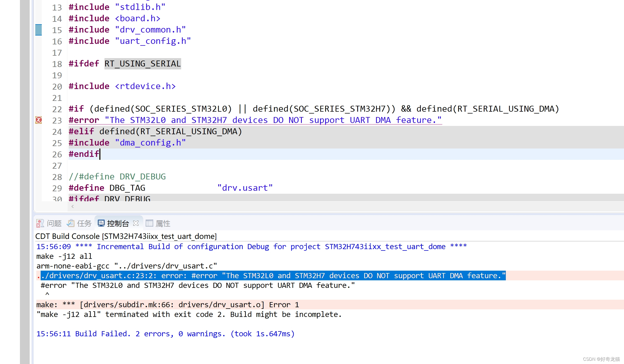This screenshot has height=364, width=624.
Task: Select the 控制台 (Console) tab
Action: tap(118, 223)
